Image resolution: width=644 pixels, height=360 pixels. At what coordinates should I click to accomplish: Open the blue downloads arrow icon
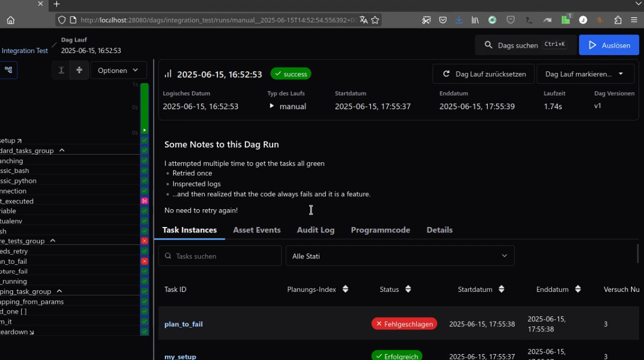pyautogui.click(x=459, y=20)
